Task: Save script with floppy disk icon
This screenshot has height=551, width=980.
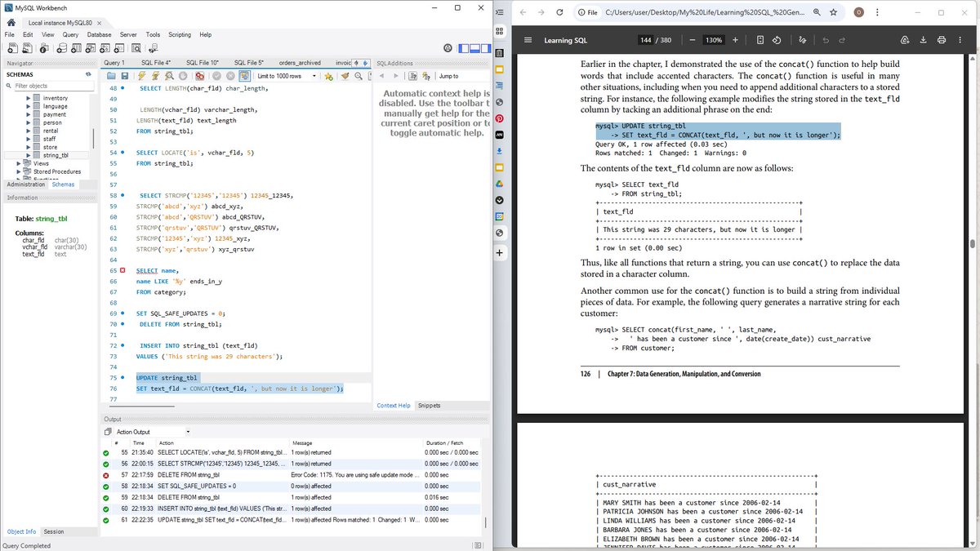Action: coord(125,76)
